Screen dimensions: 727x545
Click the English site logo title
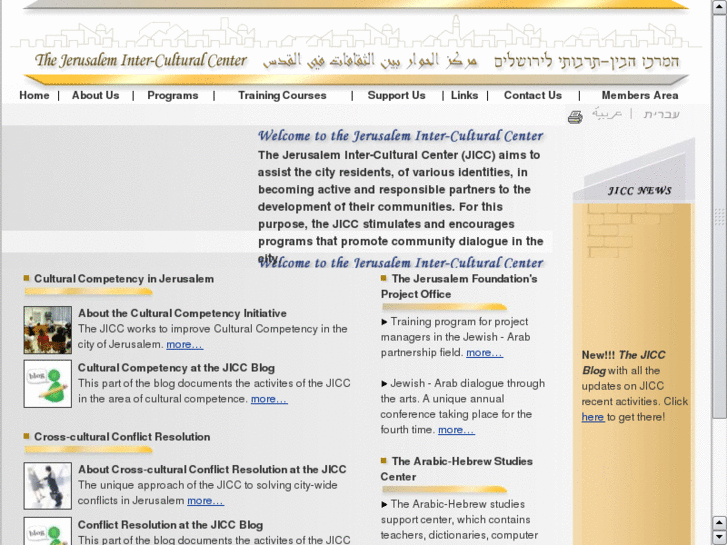[141, 60]
